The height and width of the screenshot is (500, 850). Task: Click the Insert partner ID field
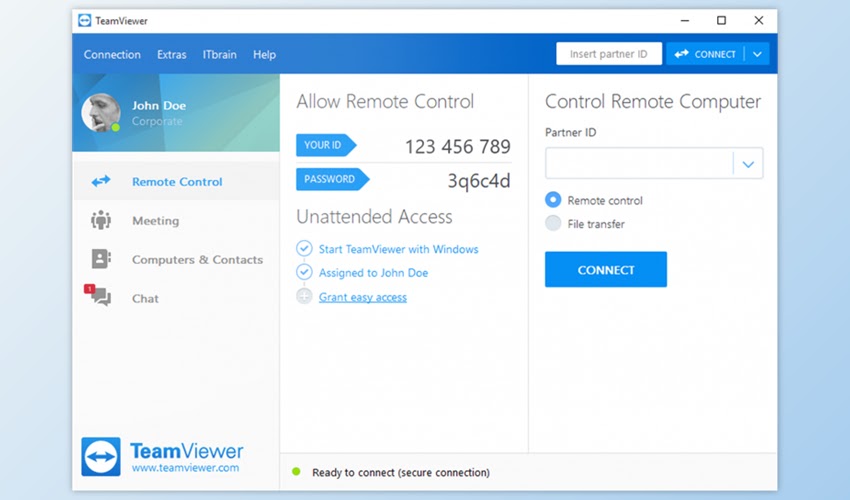609,54
